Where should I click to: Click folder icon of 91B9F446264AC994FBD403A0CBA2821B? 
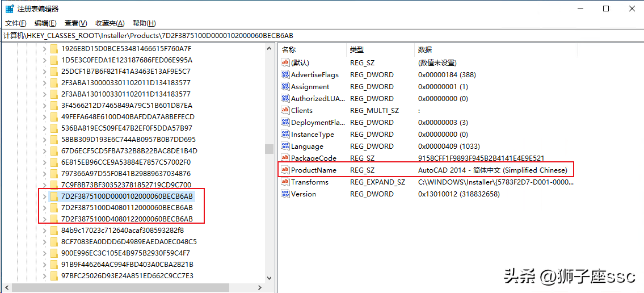point(54,264)
